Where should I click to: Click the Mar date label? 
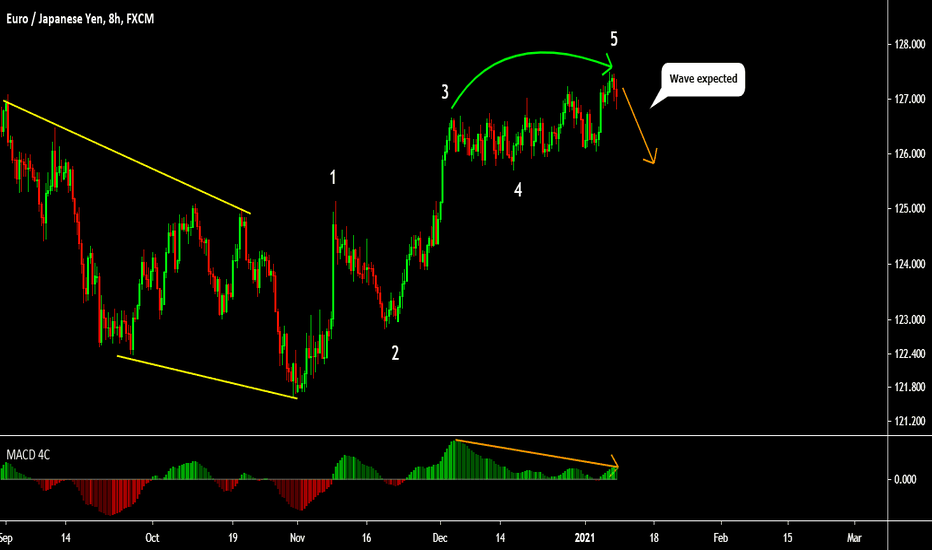(x=854, y=538)
